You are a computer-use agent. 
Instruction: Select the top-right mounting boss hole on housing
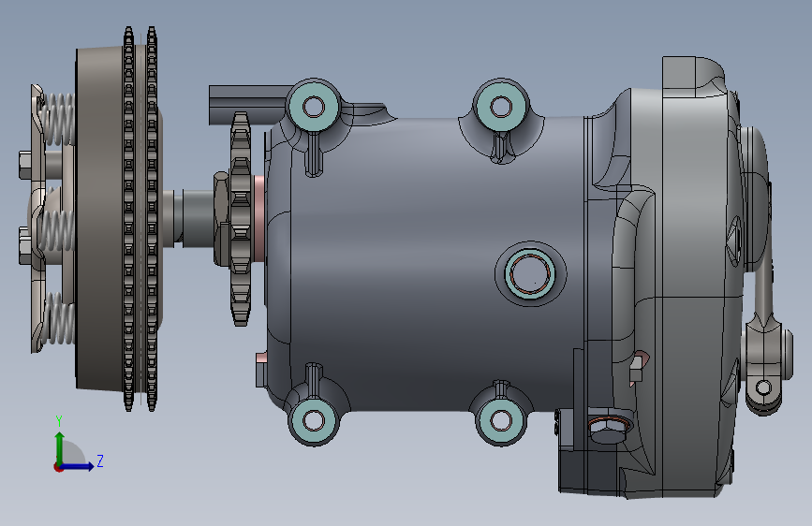tap(501, 108)
